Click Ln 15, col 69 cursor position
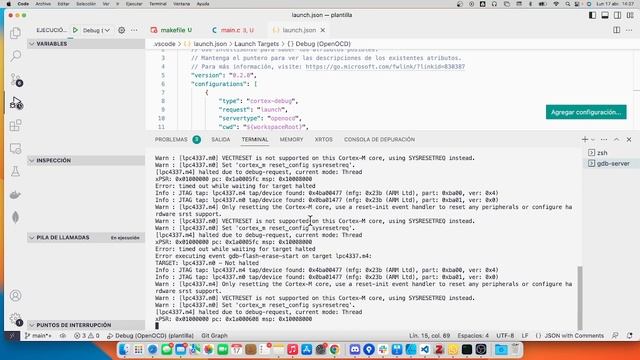Image resolution: width=640 pixels, height=360 pixels. pyautogui.click(x=429, y=336)
